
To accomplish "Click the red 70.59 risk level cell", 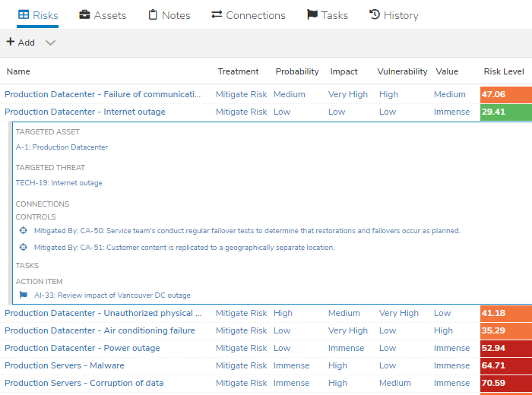I will click(x=505, y=383).
